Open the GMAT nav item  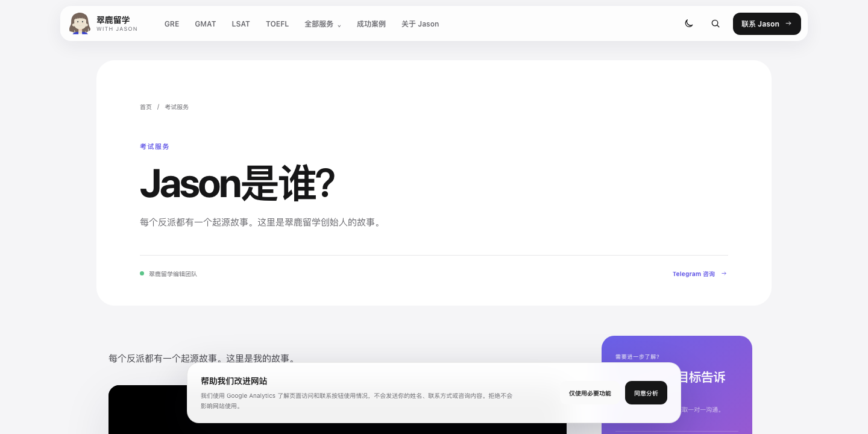(206, 24)
